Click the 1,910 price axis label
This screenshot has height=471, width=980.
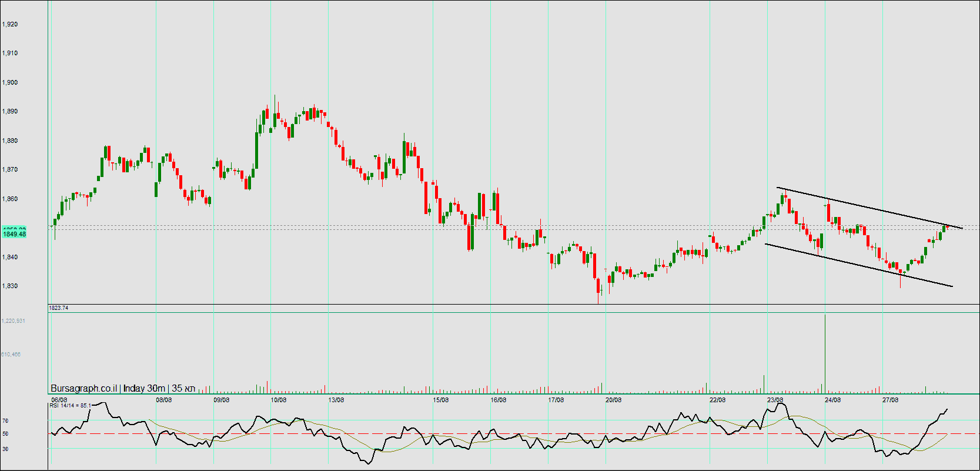[10, 53]
